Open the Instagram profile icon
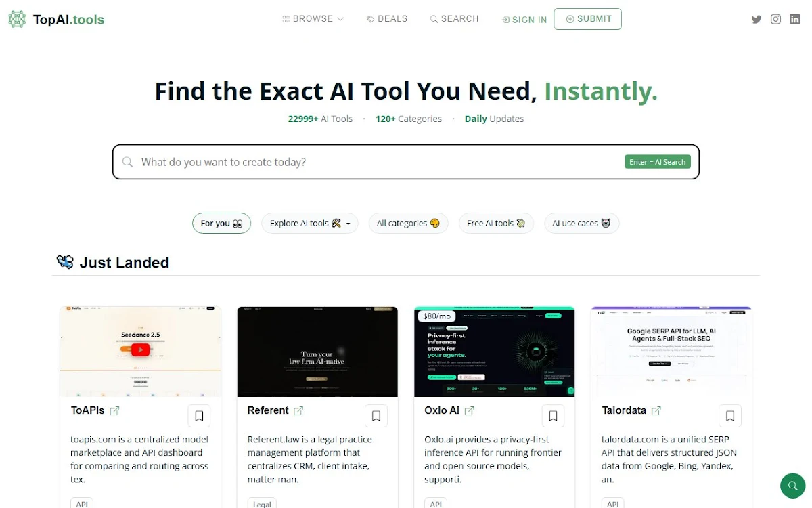The height and width of the screenshot is (508, 812). tap(776, 19)
